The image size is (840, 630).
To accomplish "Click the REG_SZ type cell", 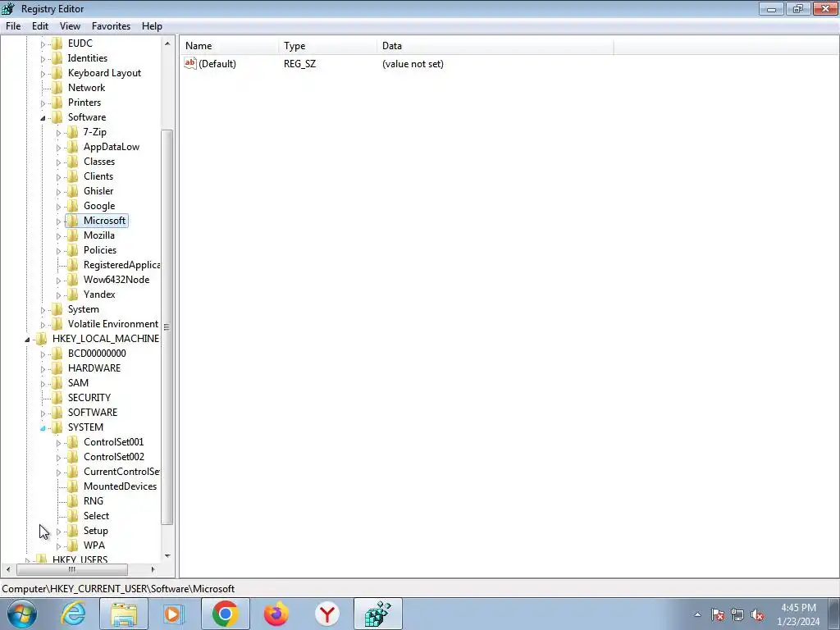I will pos(299,64).
